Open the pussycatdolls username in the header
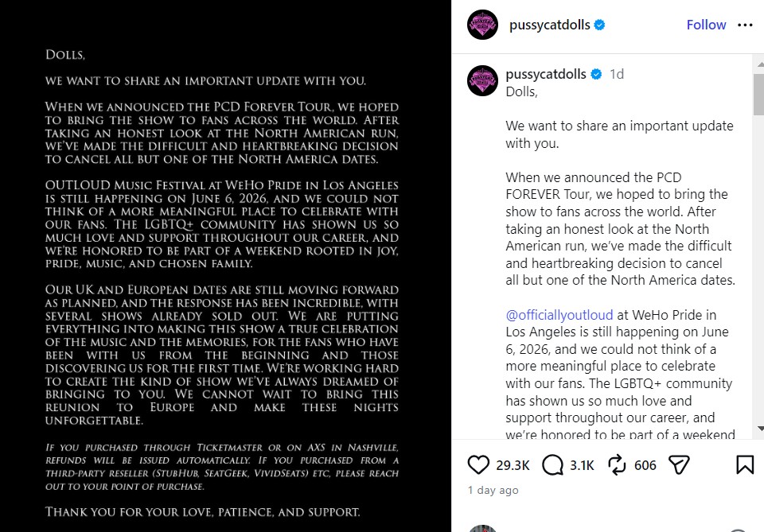 pyautogui.click(x=549, y=25)
